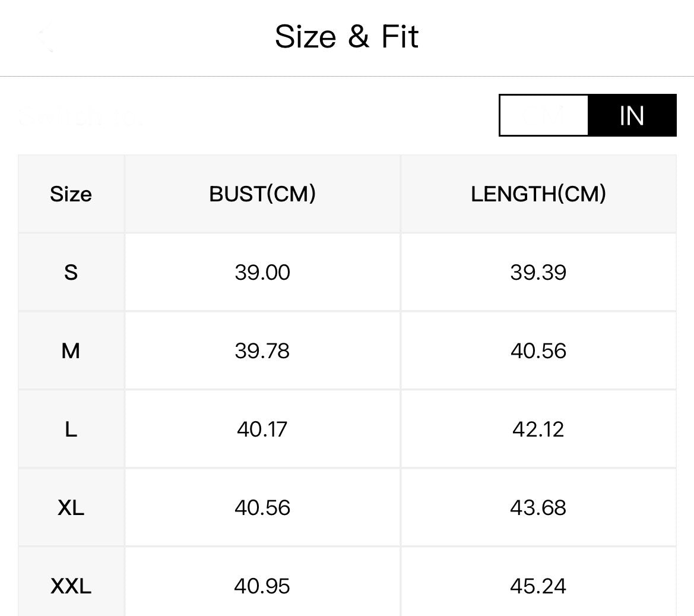This screenshot has height=616, width=694.
Task: Click length value 42.12 for size L
Action: pyautogui.click(x=538, y=429)
